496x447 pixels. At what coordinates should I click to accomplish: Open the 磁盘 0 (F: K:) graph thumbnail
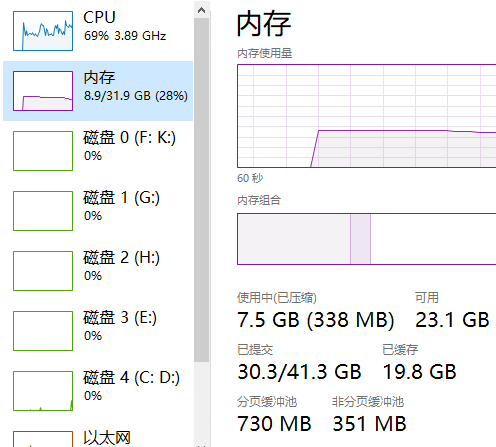point(43,151)
